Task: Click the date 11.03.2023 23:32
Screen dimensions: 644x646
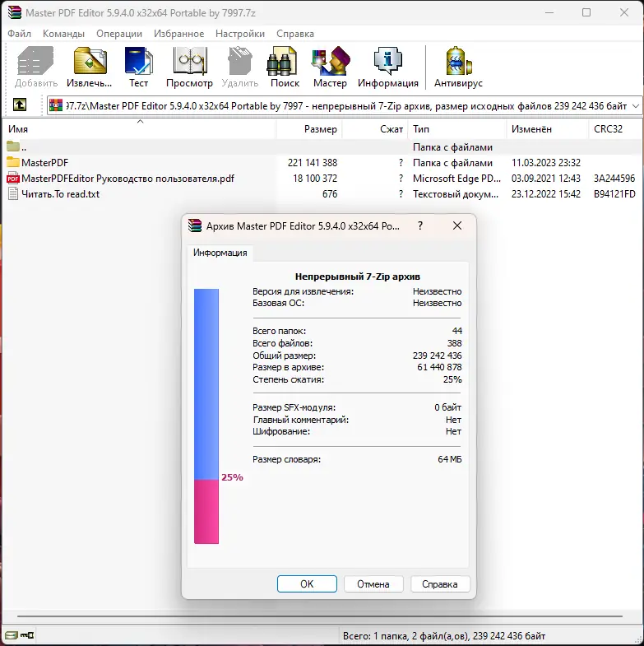Action: [545, 163]
